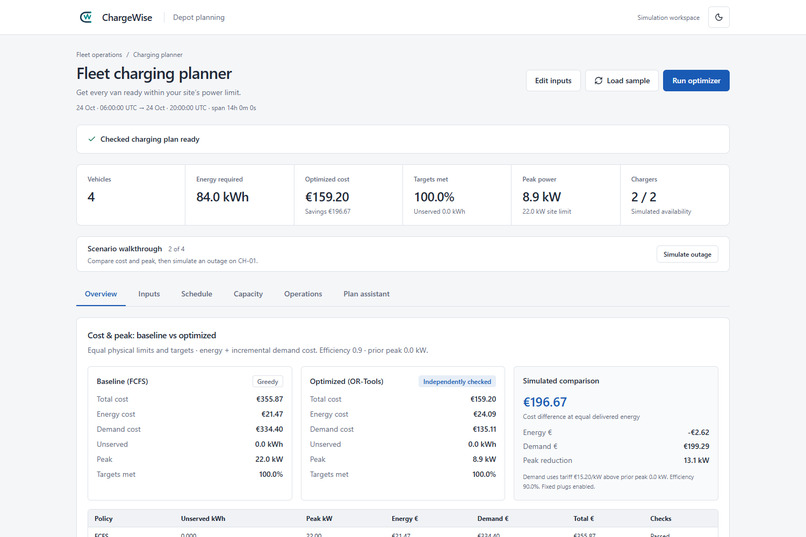Click Baseline total cost €355.87

(x=269, y=399)
